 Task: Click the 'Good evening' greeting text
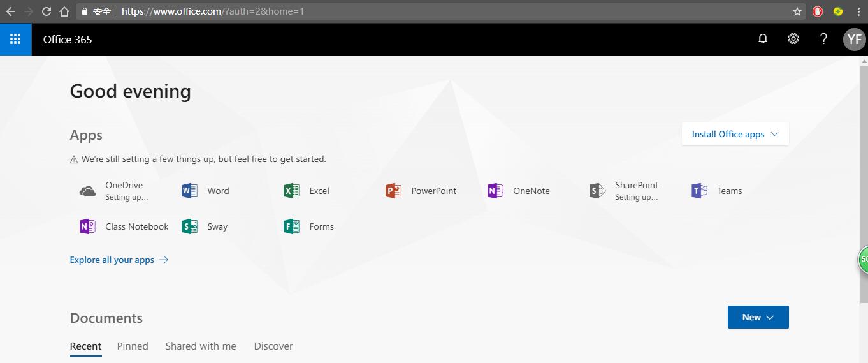[x=131, y=91]
